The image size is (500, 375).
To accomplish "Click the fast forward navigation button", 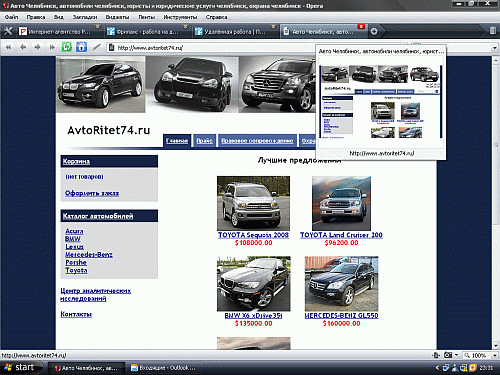I will pos(52,47).
